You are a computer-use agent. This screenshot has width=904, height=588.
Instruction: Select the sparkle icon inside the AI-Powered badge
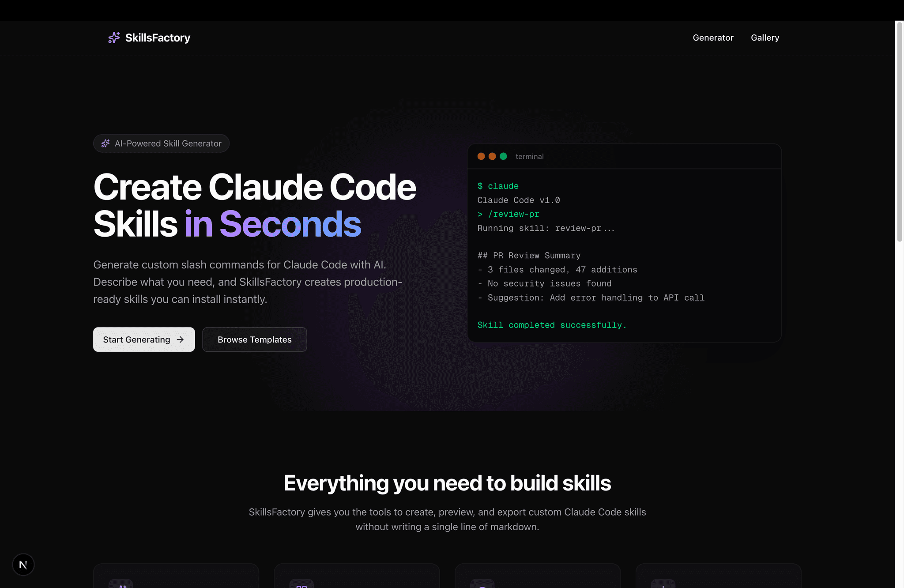tap(105, 143)
